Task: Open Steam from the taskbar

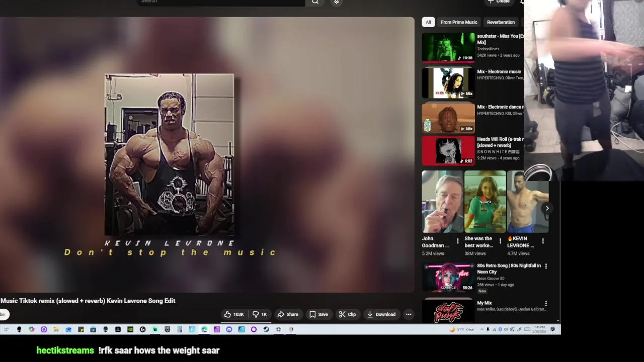Action: pyautogui.click(x=266, y=329)
